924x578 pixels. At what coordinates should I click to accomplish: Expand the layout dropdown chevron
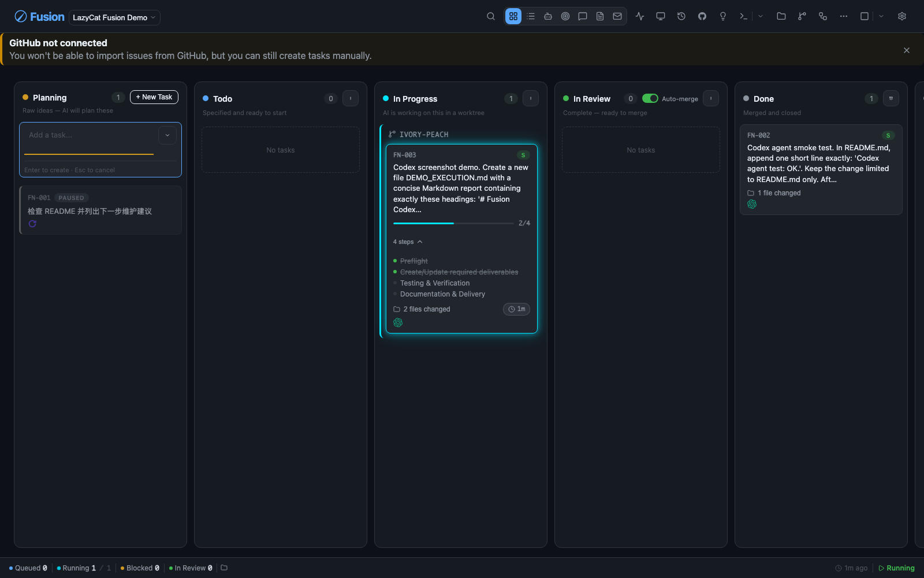click(x=881, y=16)
